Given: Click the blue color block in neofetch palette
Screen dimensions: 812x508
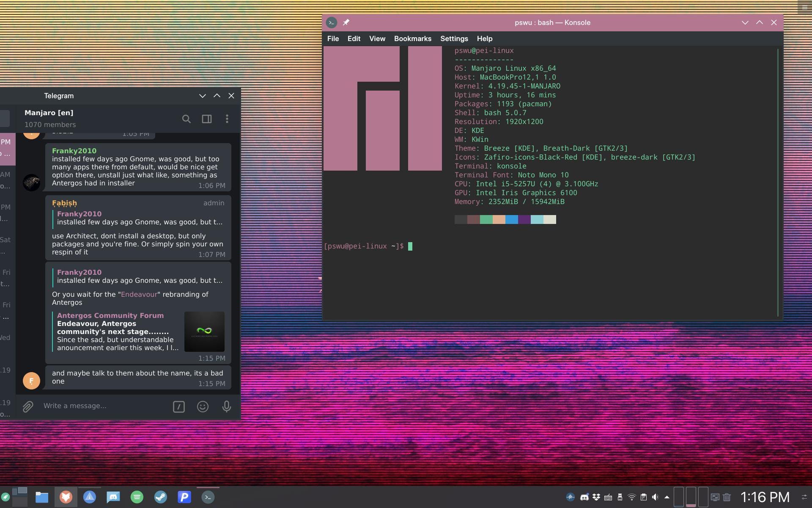Looking at the screenshot, I should pyautogui.click(x=511, y=219).
